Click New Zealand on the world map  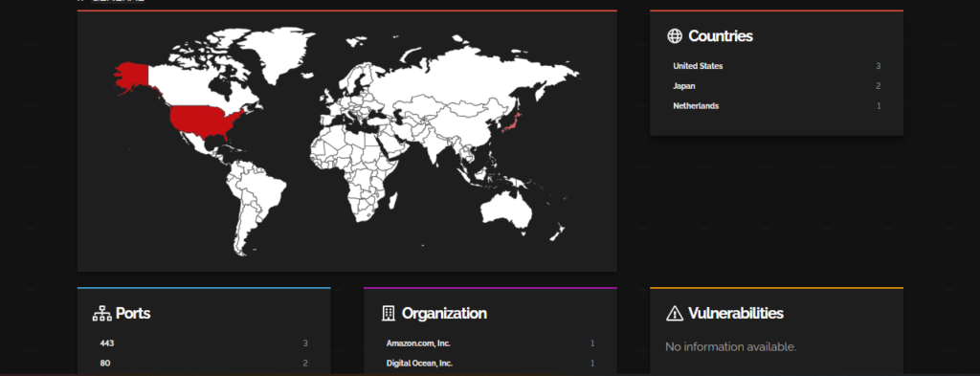pos(558,232)
